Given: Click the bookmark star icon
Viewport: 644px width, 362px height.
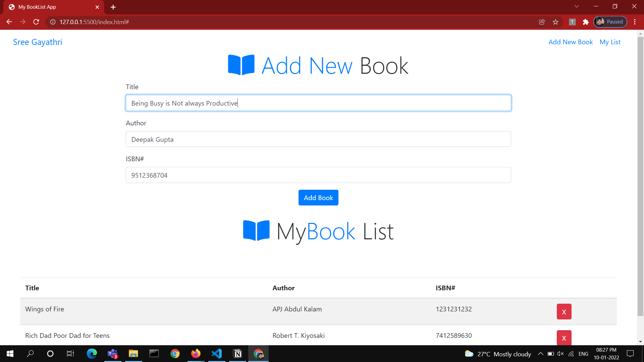Looking at the screenshot, I should point(555,22).
